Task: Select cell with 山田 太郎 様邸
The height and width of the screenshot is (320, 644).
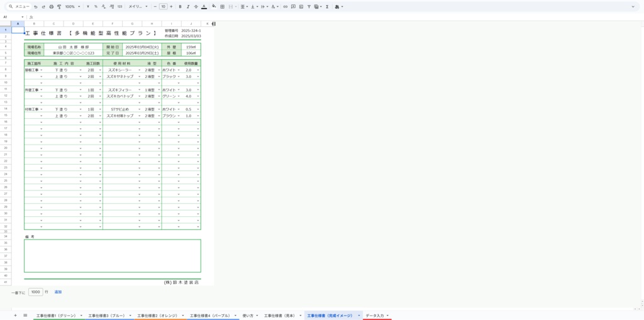Action: pyautogui.click(x=74, y=47)
